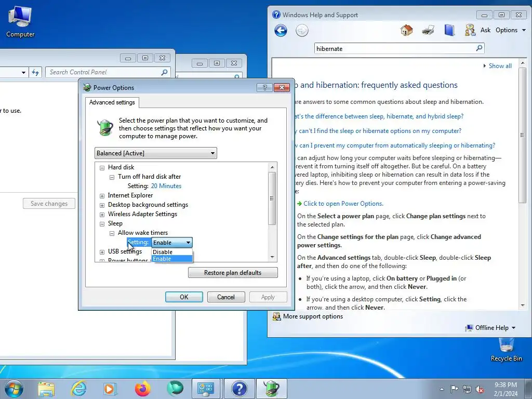Click the muted volume tray icon
532x399 pixels.
pos(480,389)
